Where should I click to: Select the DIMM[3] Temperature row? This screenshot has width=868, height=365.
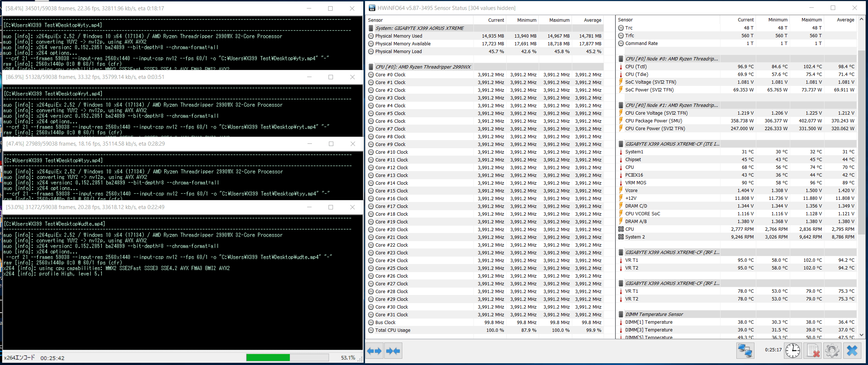pos(736,330)
